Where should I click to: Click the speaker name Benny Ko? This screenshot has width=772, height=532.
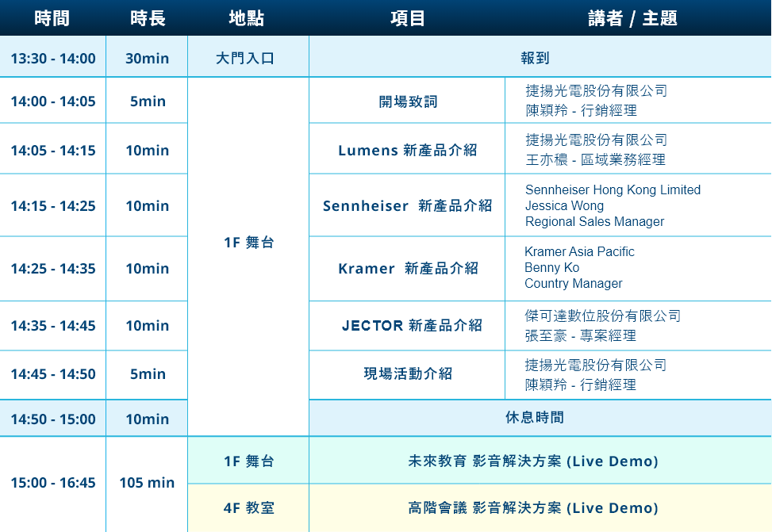(552, 267)
